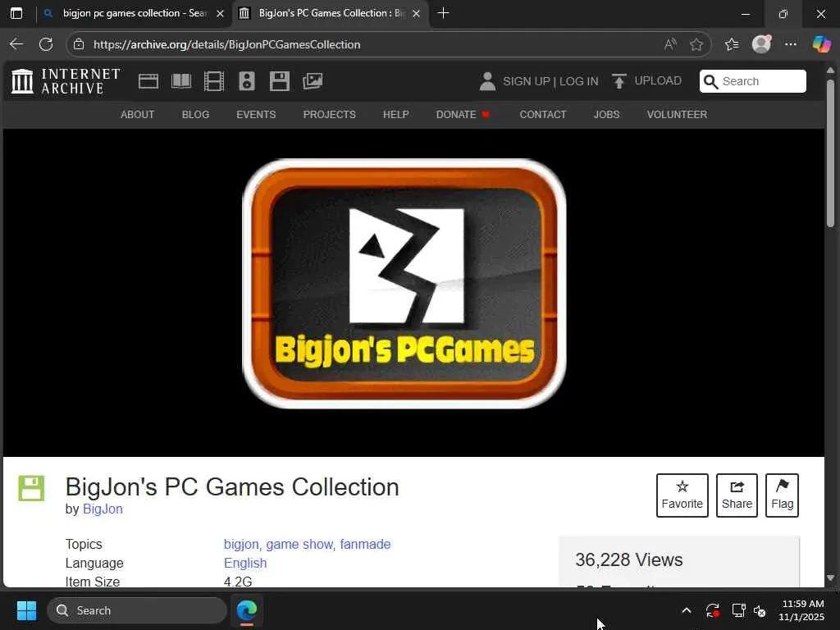Viewport: 840px width, 630px height.
Task: Click the site info lock icon
Action: (x=79, y=44)
